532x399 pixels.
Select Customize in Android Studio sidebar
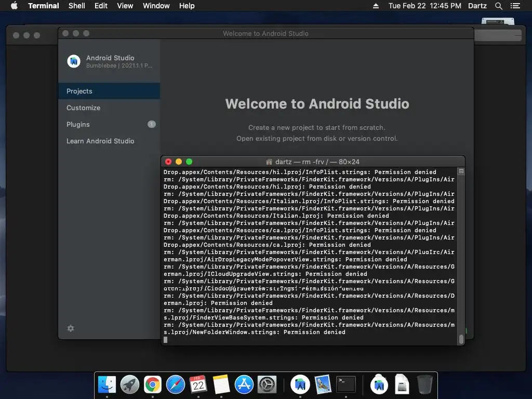pyautogui.click(x=109, y=108)
